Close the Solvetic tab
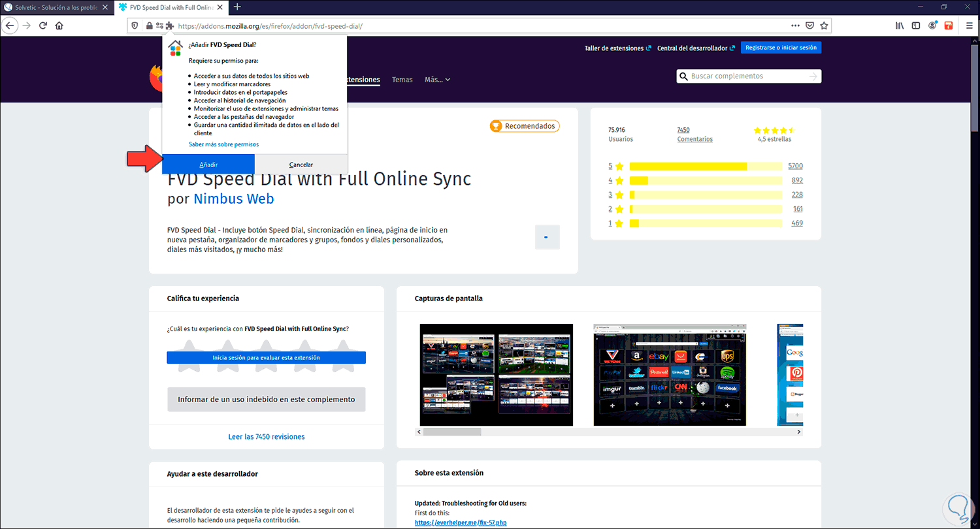The height and width of the screenshot is (529, 980). pyautogui.click(x=105, y=7)
